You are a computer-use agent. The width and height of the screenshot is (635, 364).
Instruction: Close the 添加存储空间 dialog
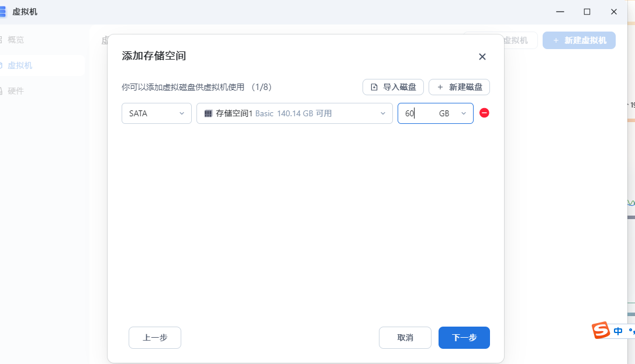pos(482,57)
